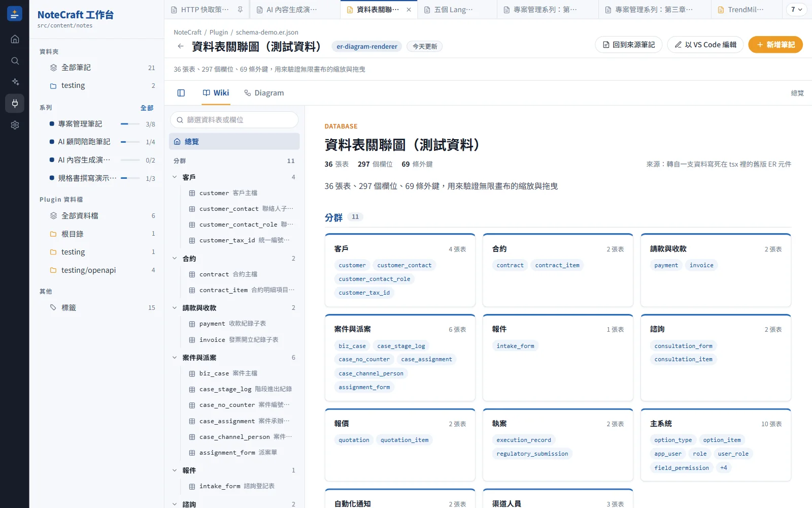
Task: Click the quotation chip in 報價 card
Action: tap(354, 440)
